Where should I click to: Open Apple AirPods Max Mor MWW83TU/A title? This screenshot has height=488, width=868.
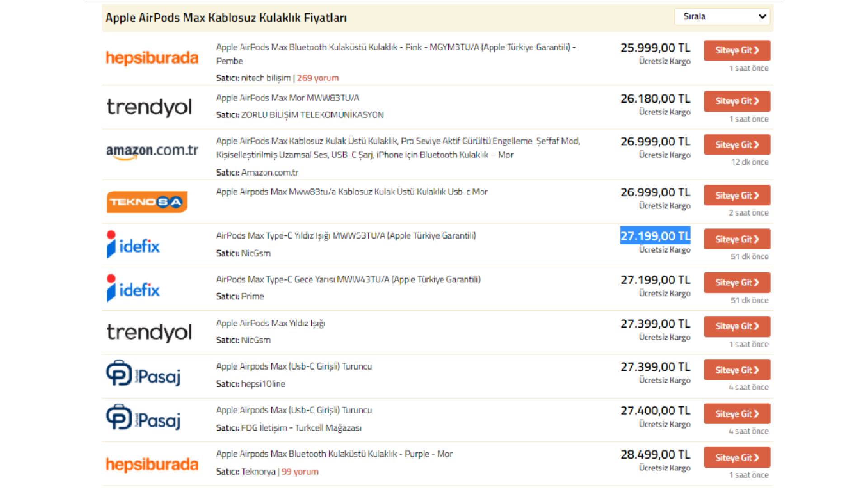(288, 98)
